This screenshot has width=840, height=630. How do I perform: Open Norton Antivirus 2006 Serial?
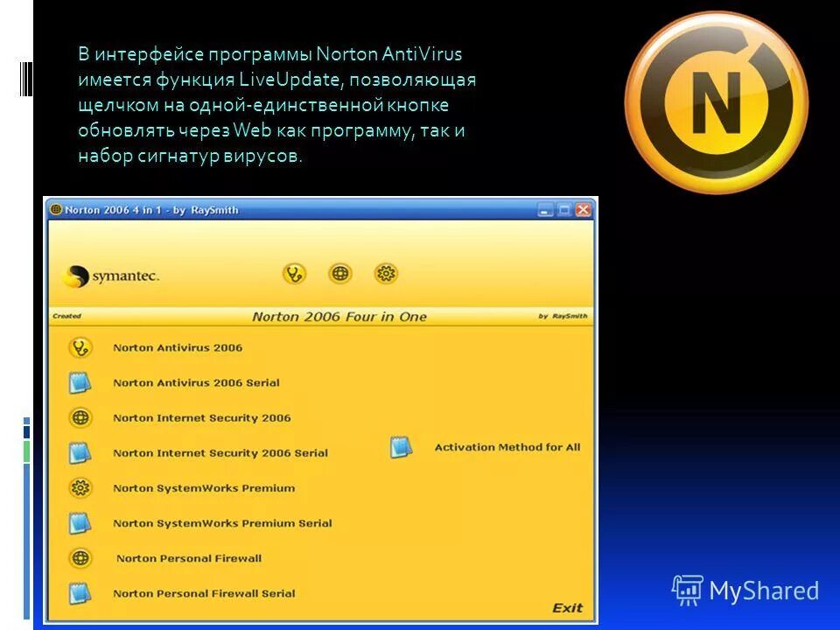(196, 383)
